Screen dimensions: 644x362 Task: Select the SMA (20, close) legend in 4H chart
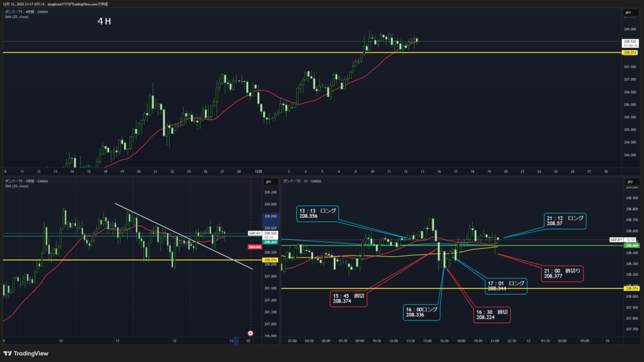coord(17,17)
